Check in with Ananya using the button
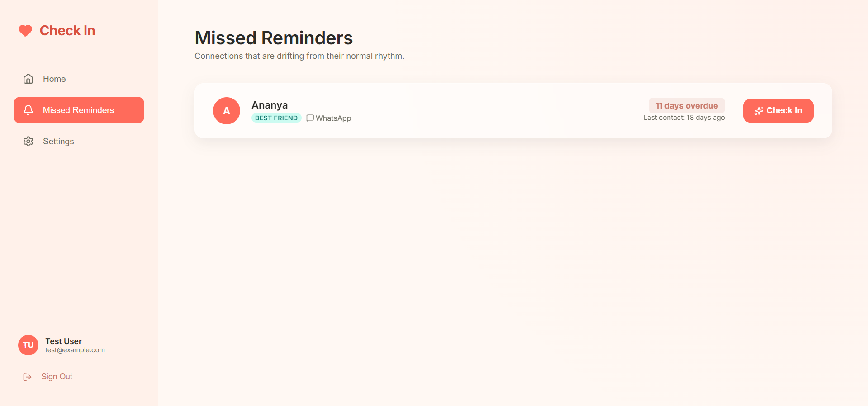868x406 pixels. pyautogui.click(x=778, y=111)
